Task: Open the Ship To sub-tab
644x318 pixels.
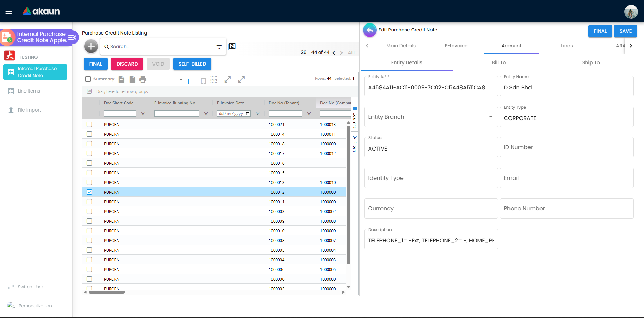Action: coord(591,62)
